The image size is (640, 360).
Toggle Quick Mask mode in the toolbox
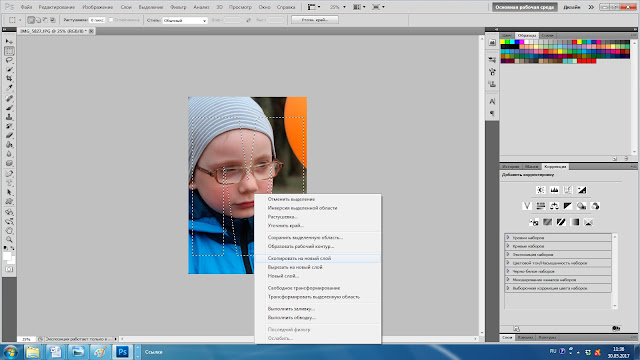[x=9, y=269]
